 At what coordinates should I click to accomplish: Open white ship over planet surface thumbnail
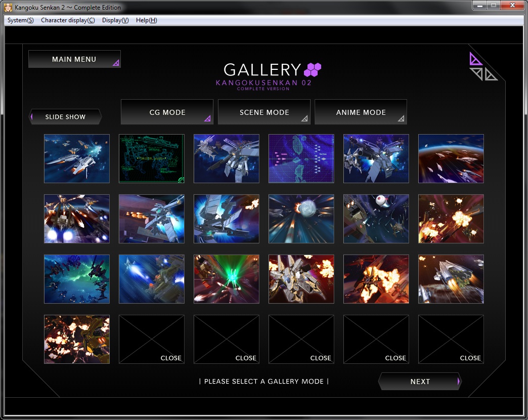451,279
